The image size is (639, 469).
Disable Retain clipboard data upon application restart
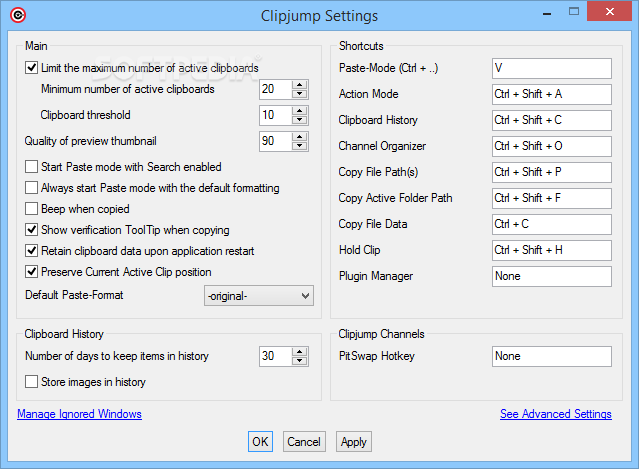tap(32, 250)
